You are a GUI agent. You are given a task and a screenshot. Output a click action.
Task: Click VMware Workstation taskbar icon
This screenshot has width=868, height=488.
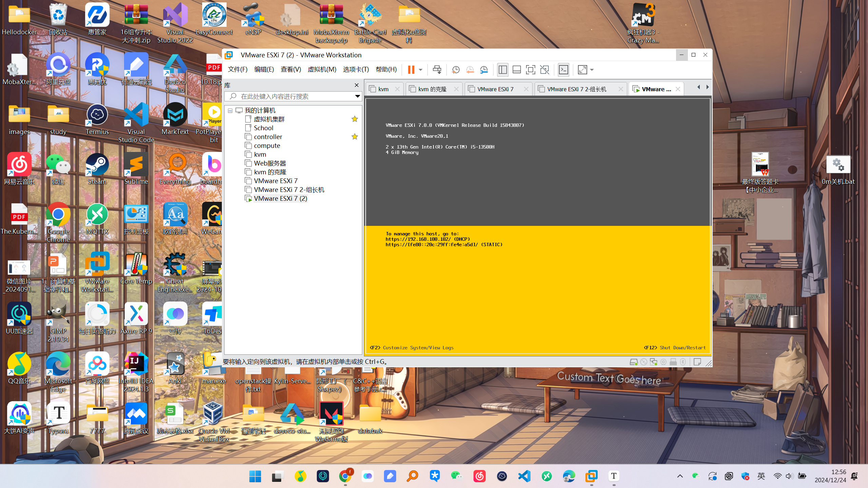coord(591,476)
